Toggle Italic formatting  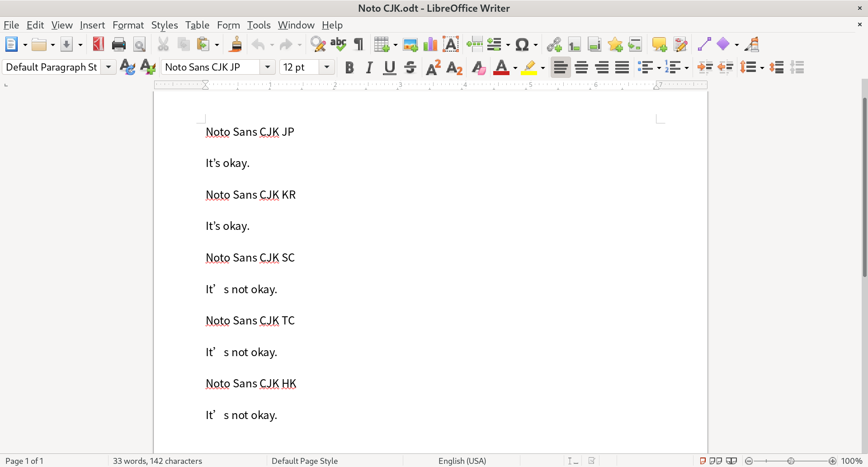click(369, 67)
